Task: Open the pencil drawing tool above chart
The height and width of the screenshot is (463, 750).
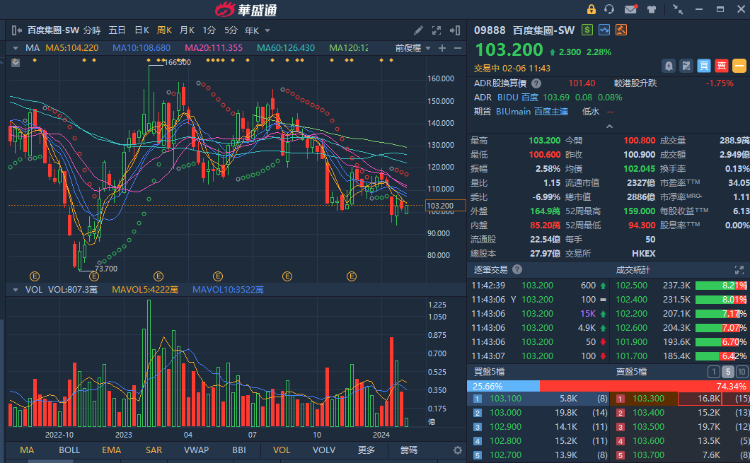Action: coord(419,31)
